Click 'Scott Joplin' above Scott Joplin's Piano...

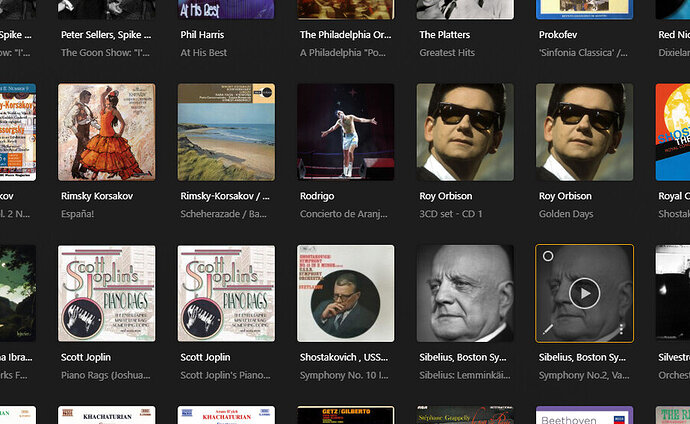(x=205, y=358)
